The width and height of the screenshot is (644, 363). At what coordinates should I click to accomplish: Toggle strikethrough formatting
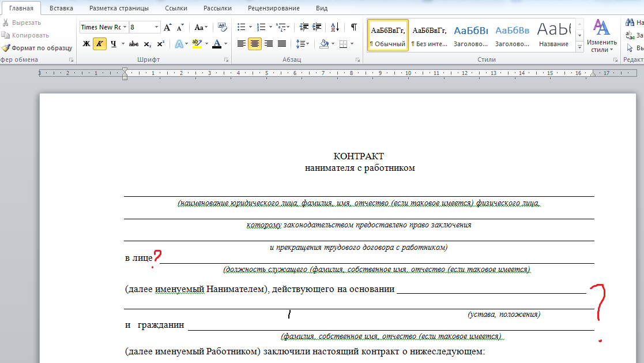(x=134, y=44)
